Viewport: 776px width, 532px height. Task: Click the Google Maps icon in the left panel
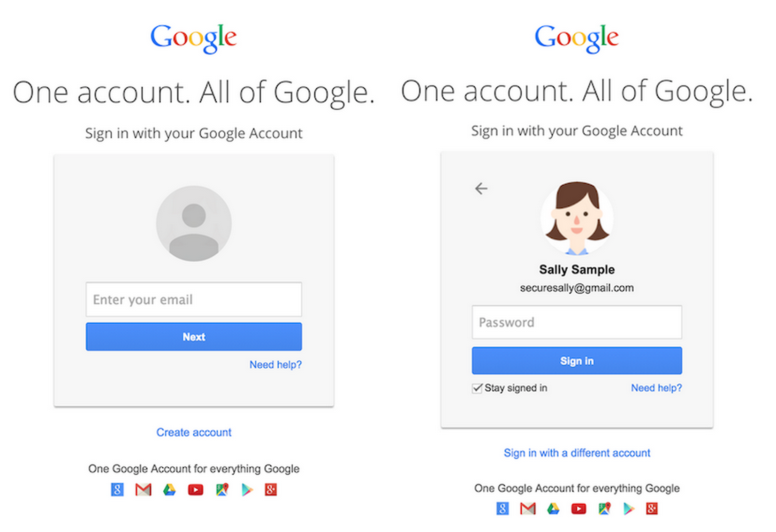point(222,489)
